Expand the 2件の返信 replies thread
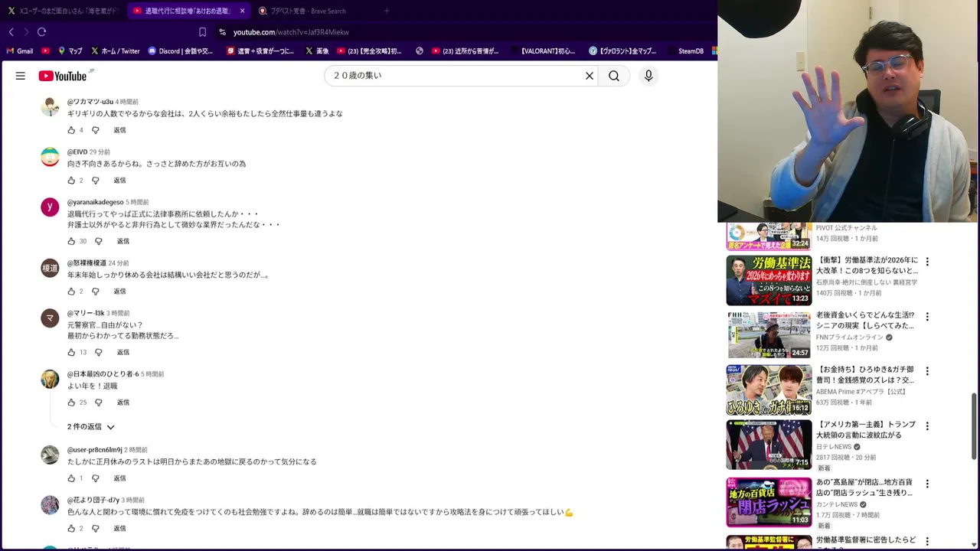This screenshot has height=551, width=980. tap(90, 427)
